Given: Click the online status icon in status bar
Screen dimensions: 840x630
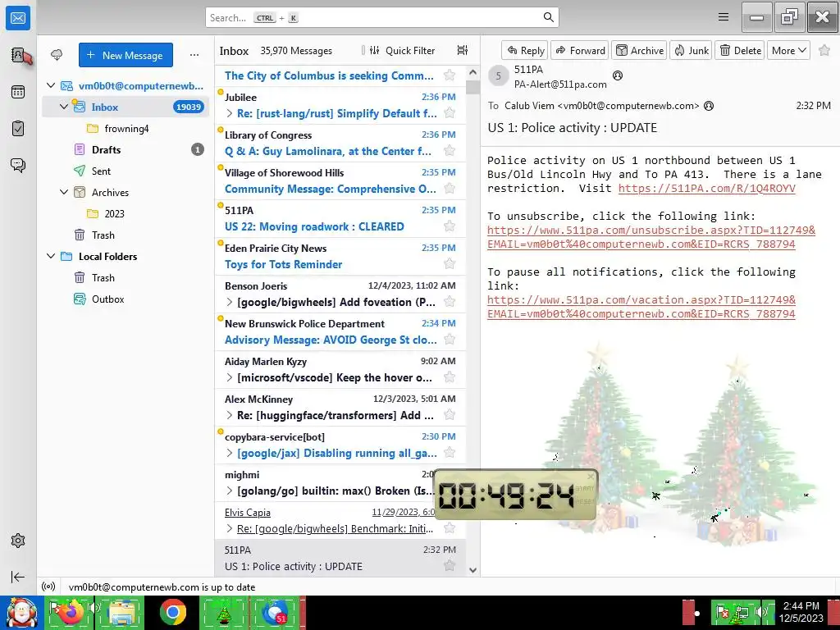Looking at the screenshot, I should 48,587.
